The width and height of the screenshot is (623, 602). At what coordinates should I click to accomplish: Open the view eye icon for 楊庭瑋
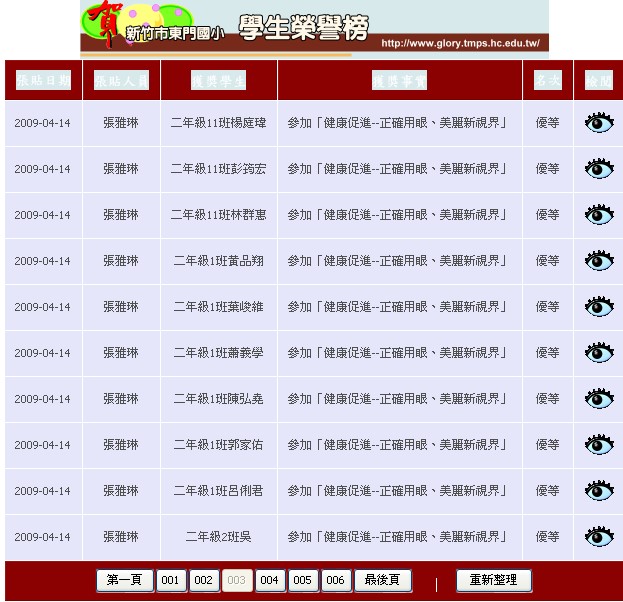(599, 123)
